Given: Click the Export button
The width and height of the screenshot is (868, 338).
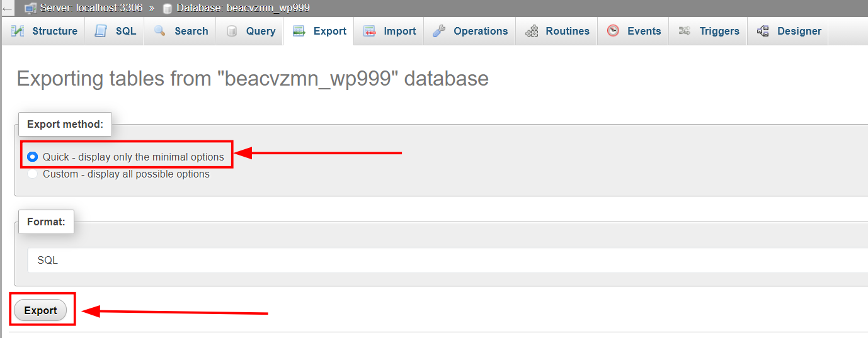Looking at the screenshot, I should pos(40,310).
